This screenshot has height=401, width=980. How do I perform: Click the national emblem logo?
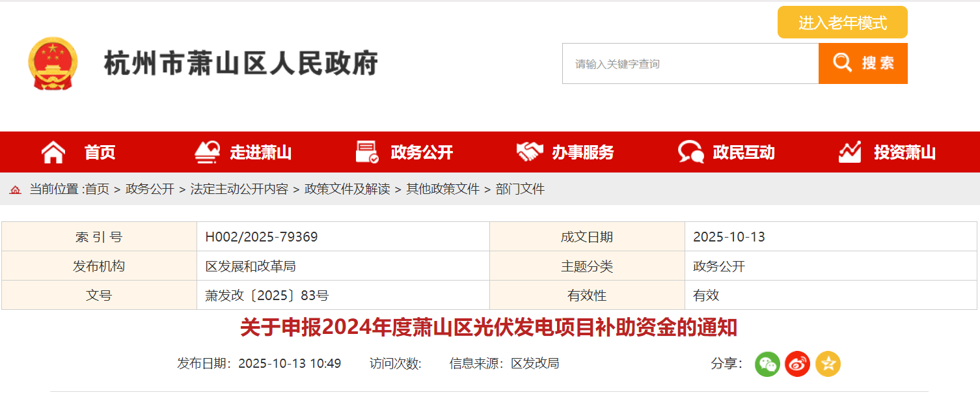tap(53, 64)
